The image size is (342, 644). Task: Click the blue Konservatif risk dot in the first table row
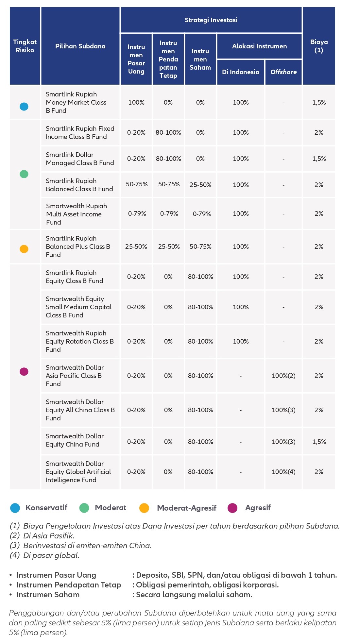click(24, 107)
